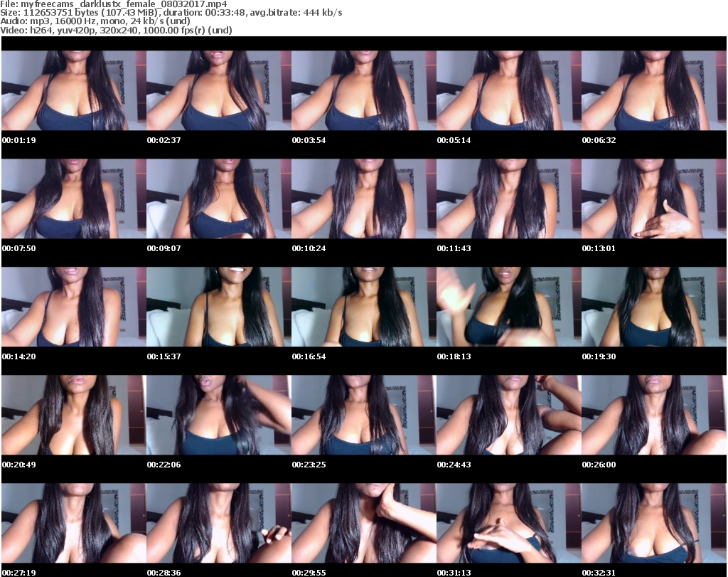Click the thumbnail for 00:15:37
Image resolution: width=728 pixels, height=577 pixels.
coord(219,307)
